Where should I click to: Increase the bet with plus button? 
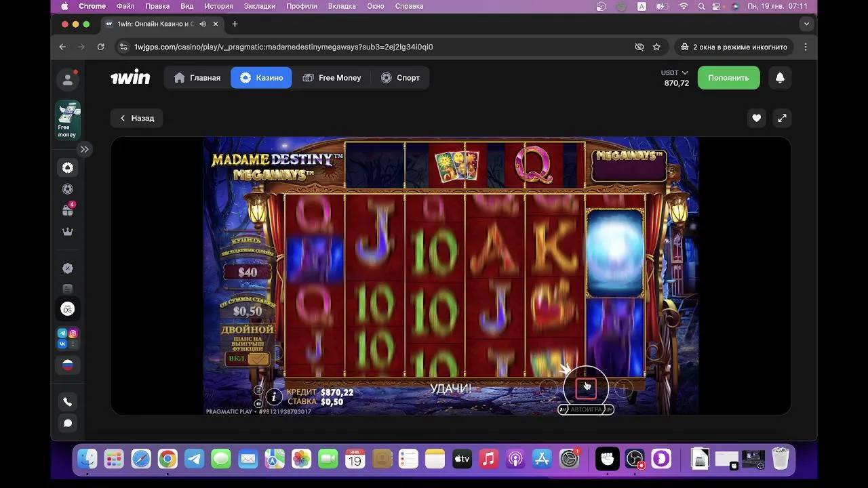(x=623, y=389)
